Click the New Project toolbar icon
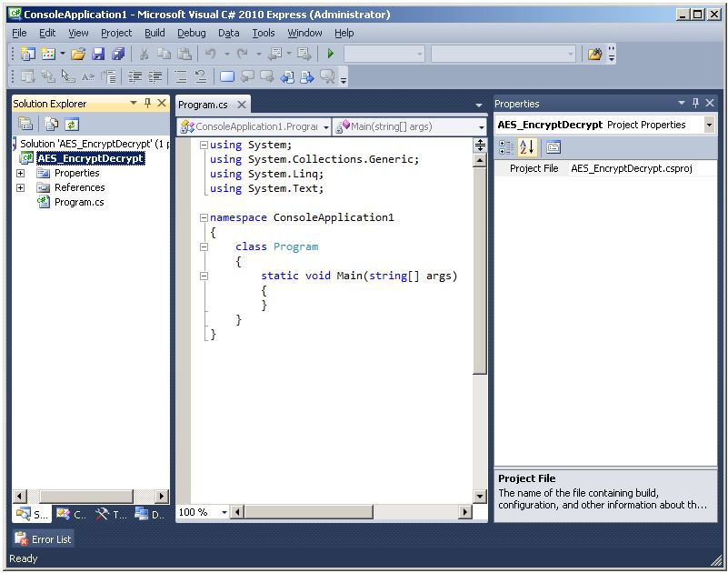 click(x=27, y=55)
